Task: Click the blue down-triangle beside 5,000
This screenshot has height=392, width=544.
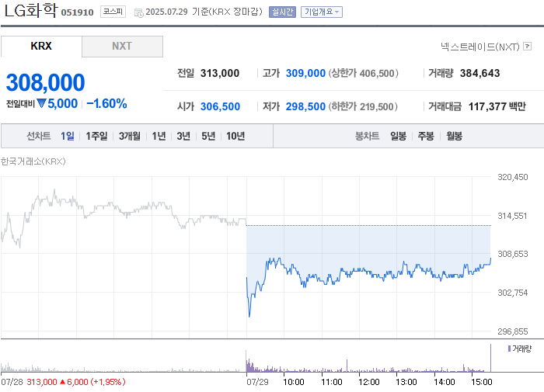Action: (x=41, y=103)
